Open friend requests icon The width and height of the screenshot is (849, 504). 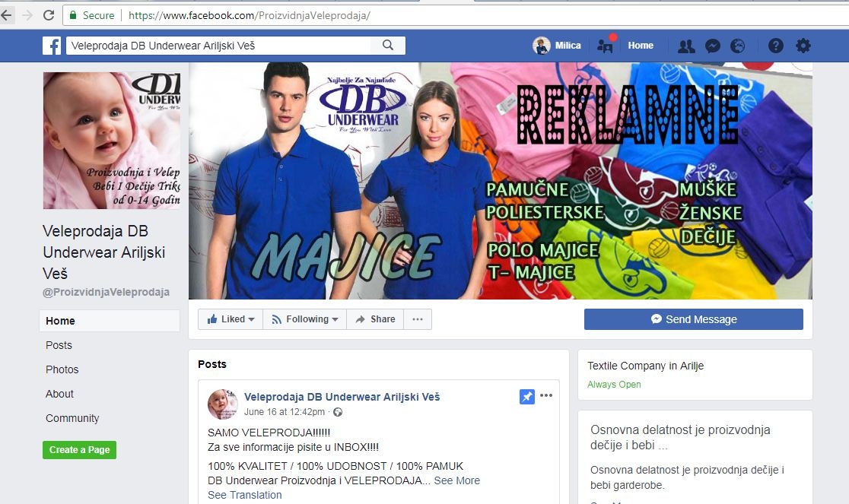[x=686, y=46]
